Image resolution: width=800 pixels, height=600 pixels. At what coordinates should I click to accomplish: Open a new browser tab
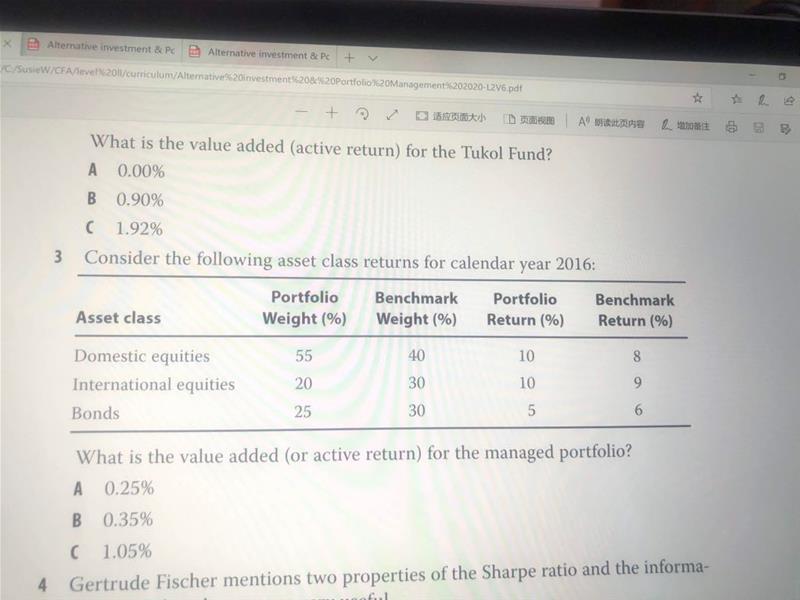(x=349, y=57)
